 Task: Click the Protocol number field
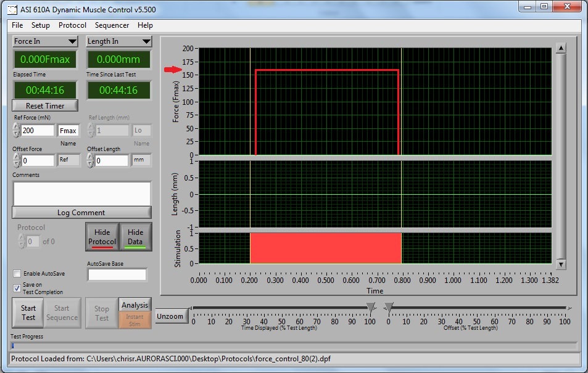point(33,242)
